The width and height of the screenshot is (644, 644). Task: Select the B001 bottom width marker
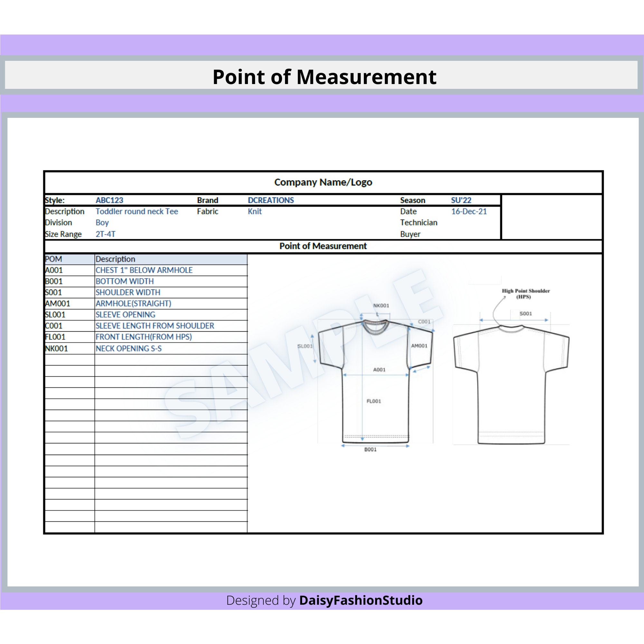371,450
